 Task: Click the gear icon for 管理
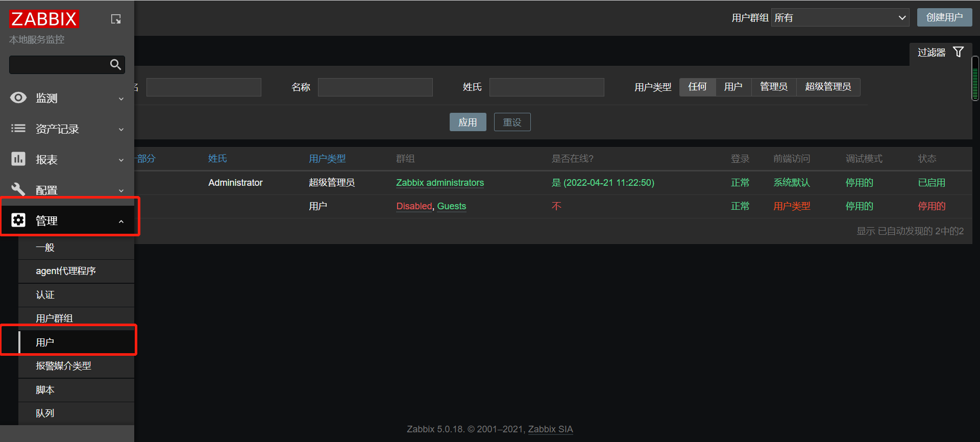point(18,220)
